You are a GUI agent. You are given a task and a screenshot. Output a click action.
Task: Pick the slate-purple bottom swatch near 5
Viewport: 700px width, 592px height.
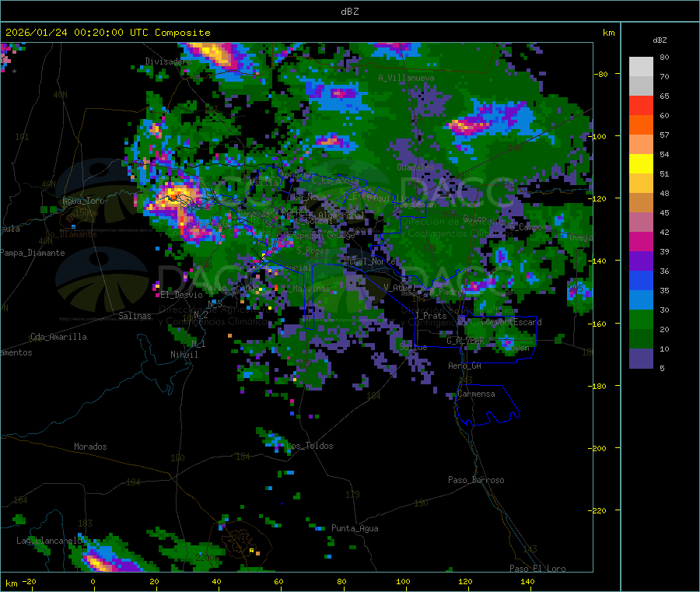(x=641, y=359)
